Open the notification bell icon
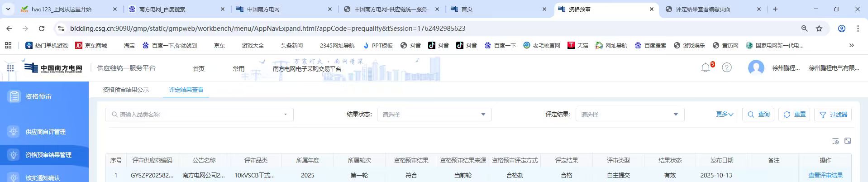The height and width of the screenshot is (182, 868). click(705, 68)
